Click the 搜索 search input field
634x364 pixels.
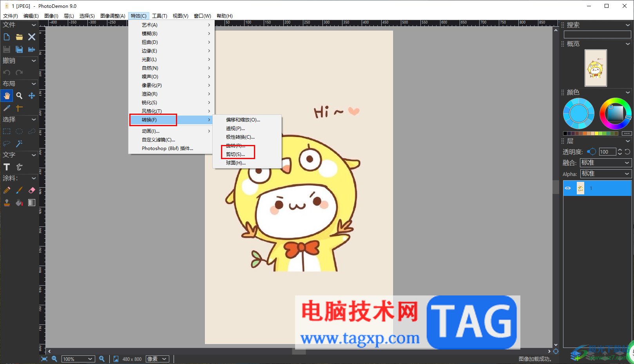[597, 34]
